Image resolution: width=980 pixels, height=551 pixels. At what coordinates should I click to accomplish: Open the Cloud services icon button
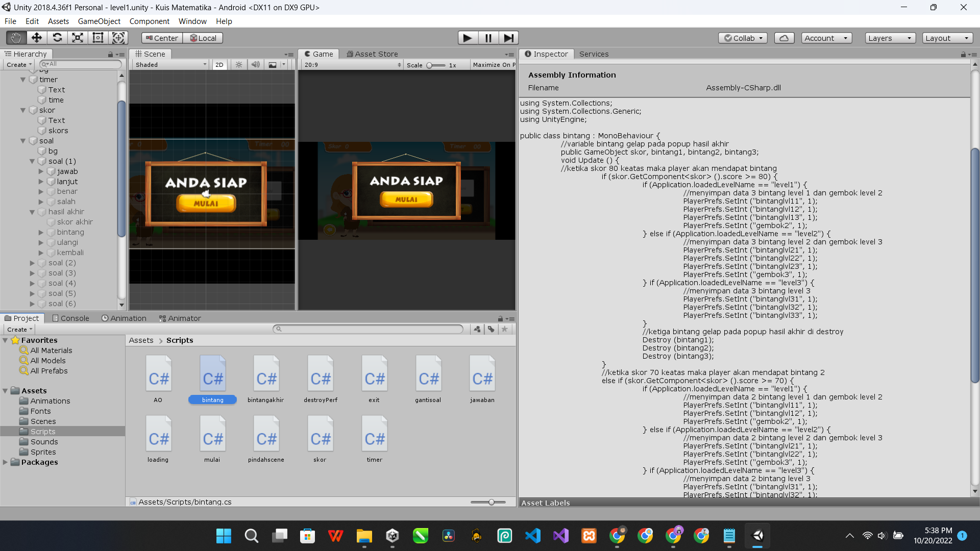pos(784,38)
